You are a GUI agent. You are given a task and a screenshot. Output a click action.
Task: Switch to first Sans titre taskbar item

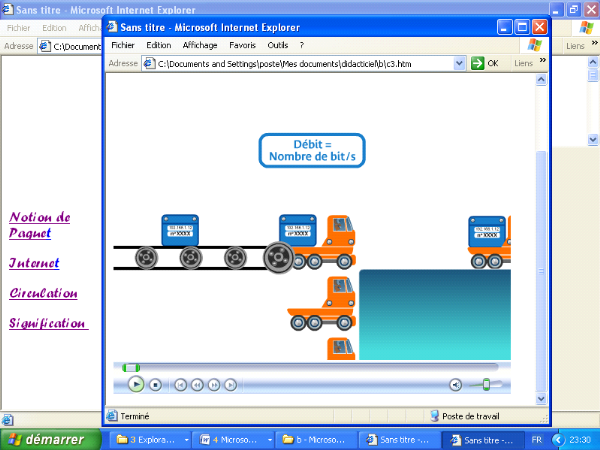tap(399, 440)
